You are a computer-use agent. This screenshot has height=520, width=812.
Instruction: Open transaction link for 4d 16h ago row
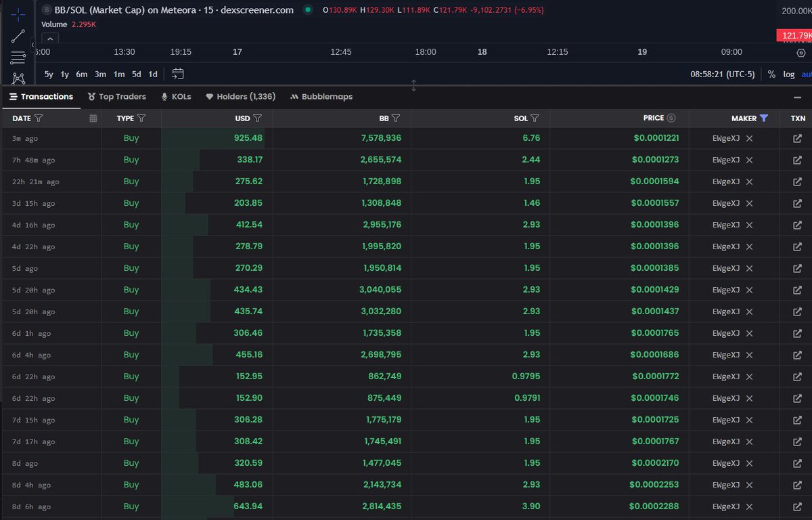pos(797,225)
